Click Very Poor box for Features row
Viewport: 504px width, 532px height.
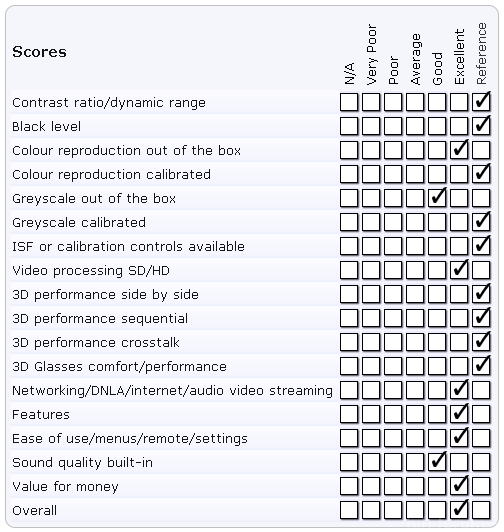tap(371, 414)
